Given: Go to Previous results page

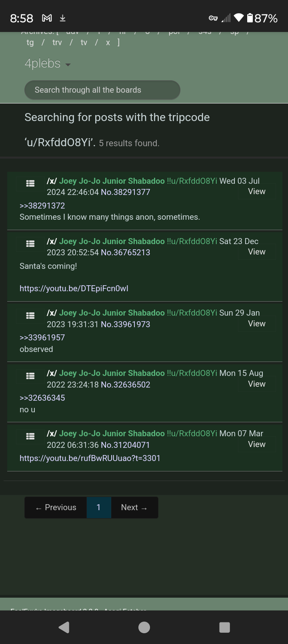Looking at the screenshot, I should click(x=56, y=507).
